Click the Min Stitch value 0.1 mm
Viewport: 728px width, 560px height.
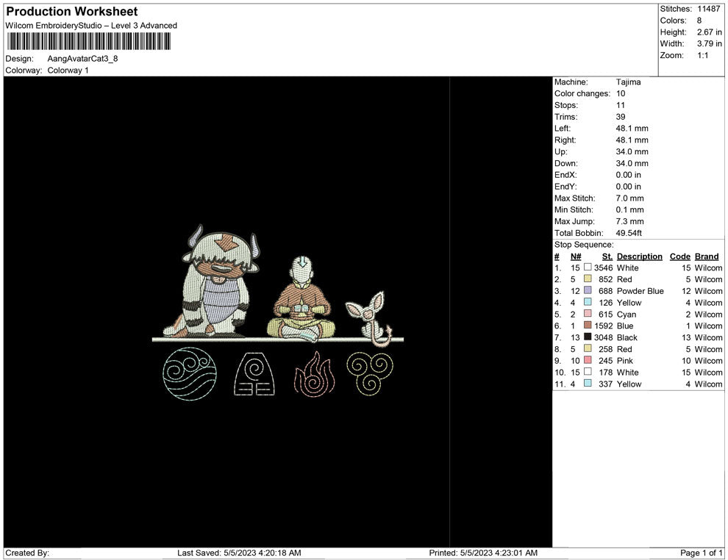629,209
